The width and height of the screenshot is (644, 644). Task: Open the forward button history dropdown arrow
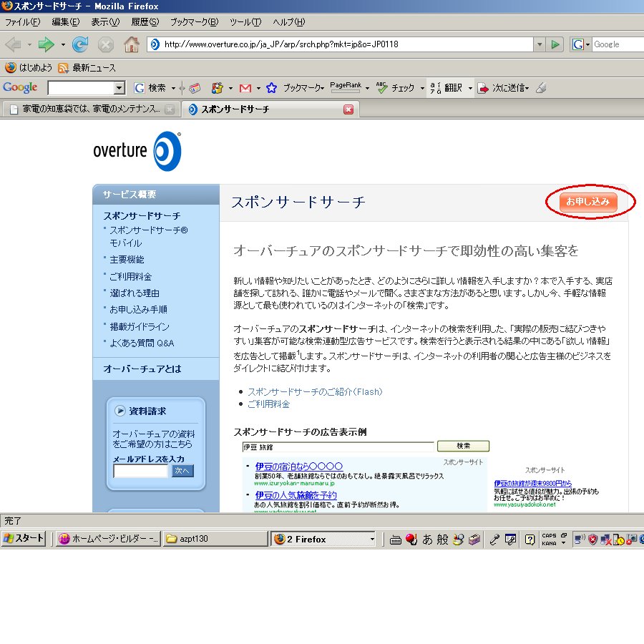63,44
